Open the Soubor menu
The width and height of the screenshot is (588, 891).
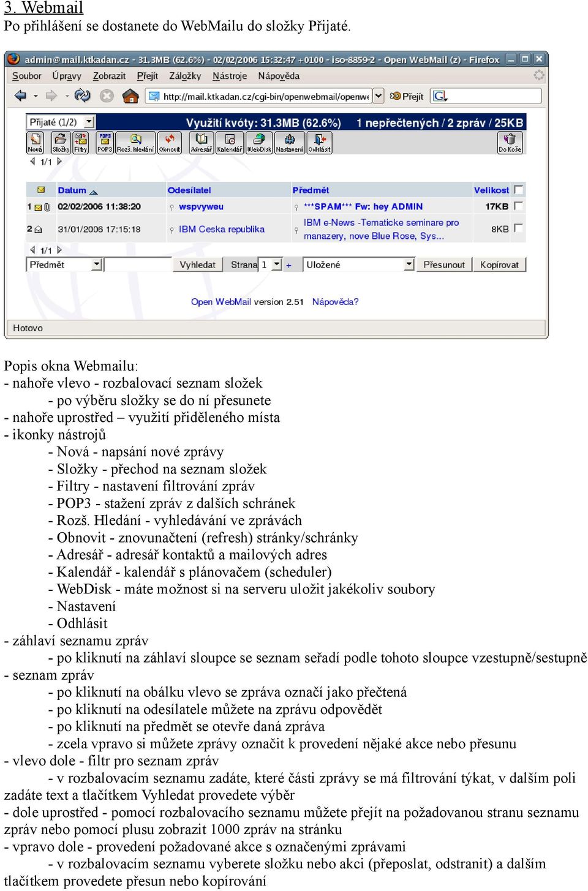click(x=27, y=76)
